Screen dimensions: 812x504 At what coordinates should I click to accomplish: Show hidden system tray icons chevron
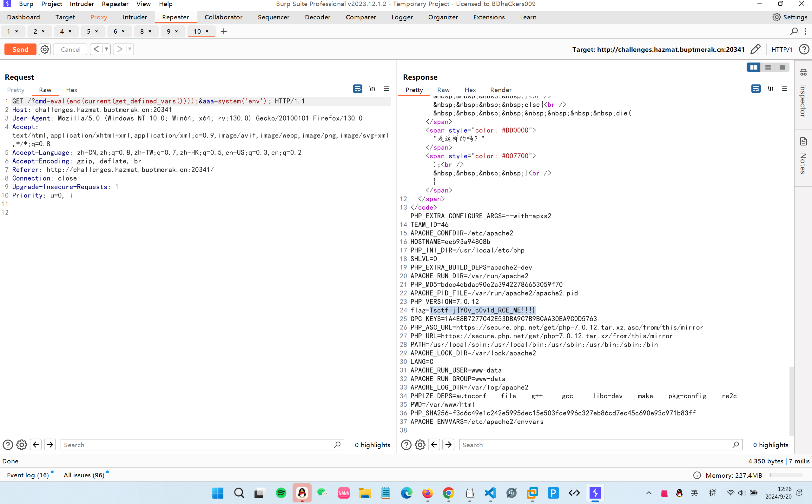click(x=648, y=493)
